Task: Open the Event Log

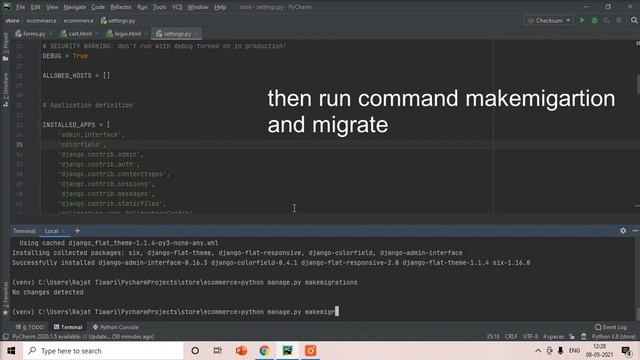Action: click(x=611, y=327)
